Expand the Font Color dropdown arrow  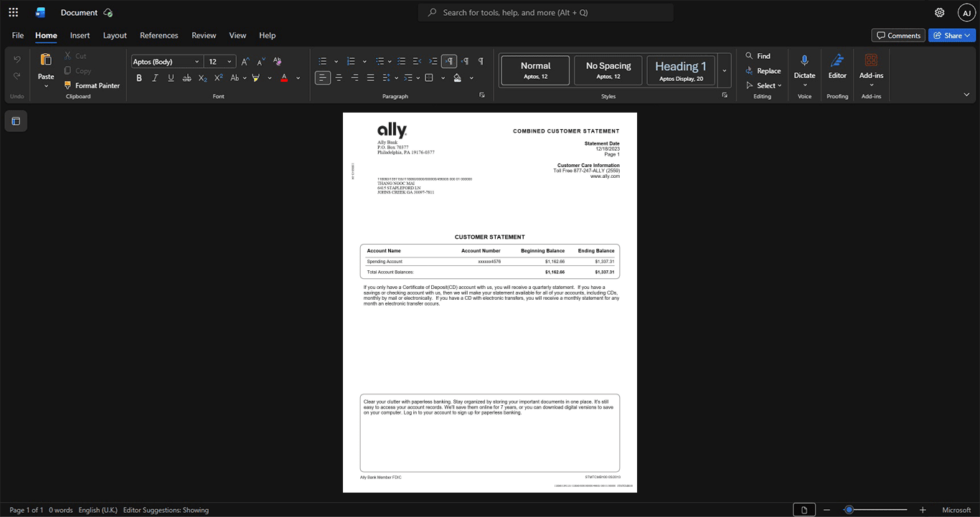tap(298, 77)
